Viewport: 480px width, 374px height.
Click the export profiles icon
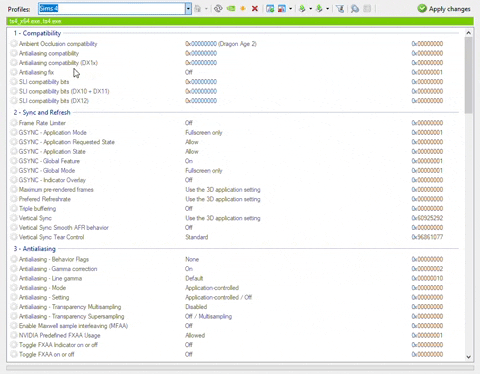[x=302, y=9]
